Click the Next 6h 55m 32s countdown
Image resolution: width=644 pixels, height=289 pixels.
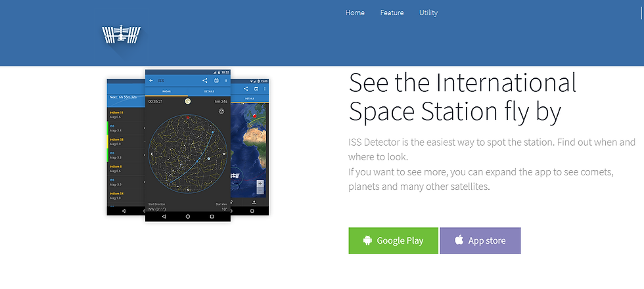pyautogui.click(x=123, y=97)
